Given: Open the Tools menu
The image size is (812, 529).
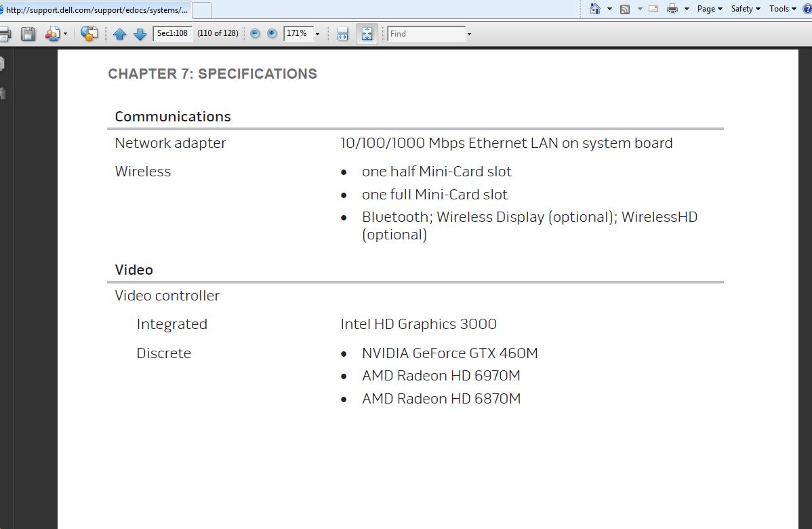Looking at the screenshot, I should click(x=782, y=9).
